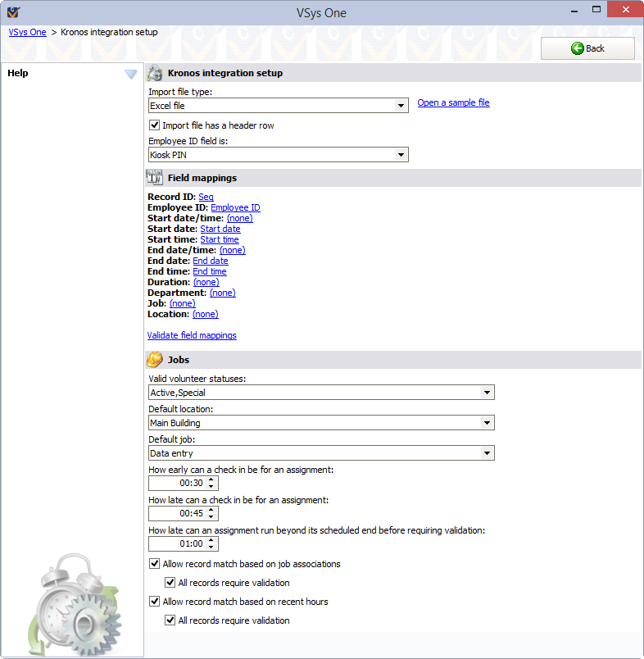
Task: Open the Import file type dropdown
Action: (x=401, y=106)
